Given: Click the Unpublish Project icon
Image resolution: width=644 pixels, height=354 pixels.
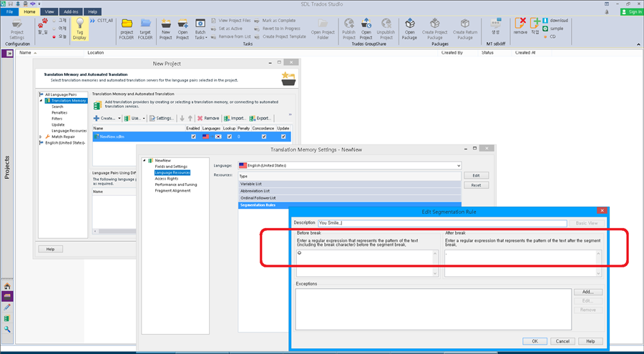Looking at the screenshot, I should click(x=386, y=24).
